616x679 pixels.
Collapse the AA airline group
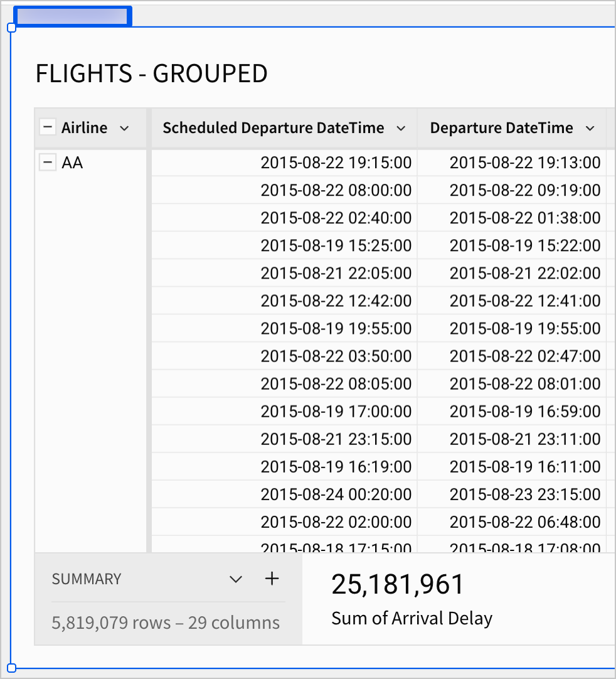pos(47,163)
